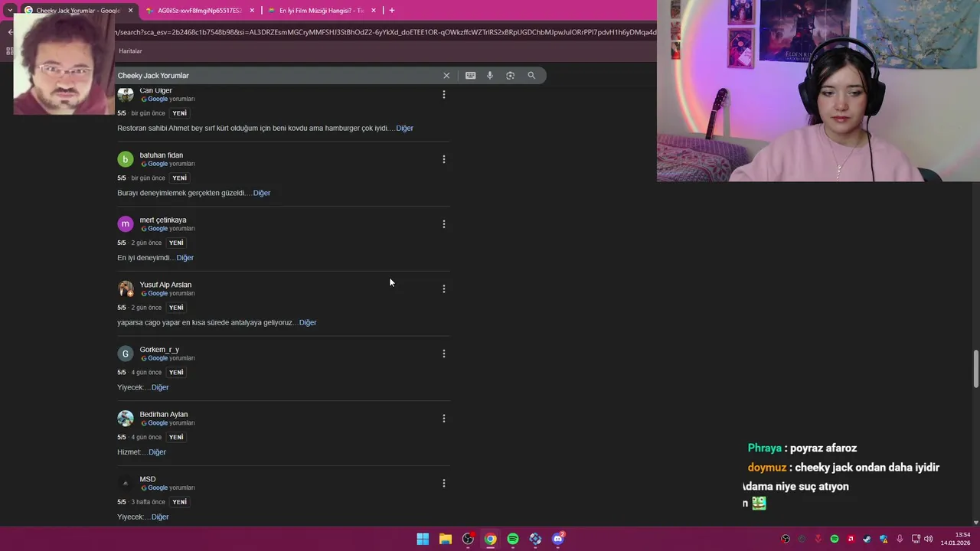The width and height of the screenshot is (980, 551).
Task: Open mert çetinkaya's purple profile avatar
Action: point(126,224)
